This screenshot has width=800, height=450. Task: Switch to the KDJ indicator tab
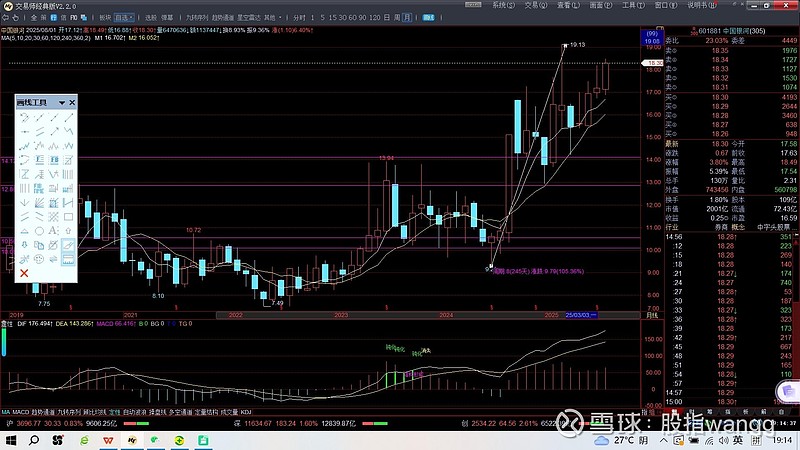[x=246, y=412]
